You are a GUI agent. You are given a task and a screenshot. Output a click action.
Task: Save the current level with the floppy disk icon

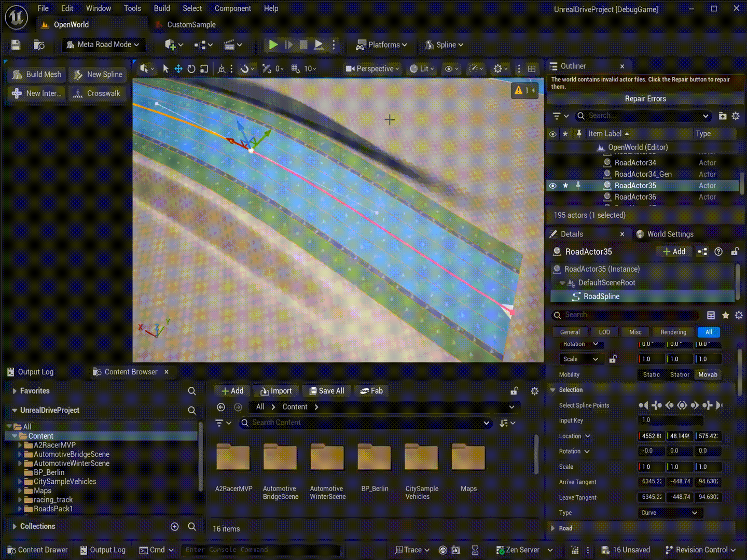tap(16, 45)
